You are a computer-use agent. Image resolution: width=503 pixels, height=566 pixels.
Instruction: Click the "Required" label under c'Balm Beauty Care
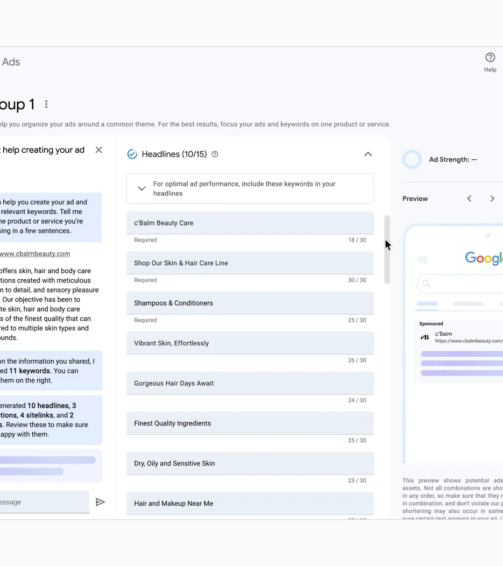coord(145,240)
